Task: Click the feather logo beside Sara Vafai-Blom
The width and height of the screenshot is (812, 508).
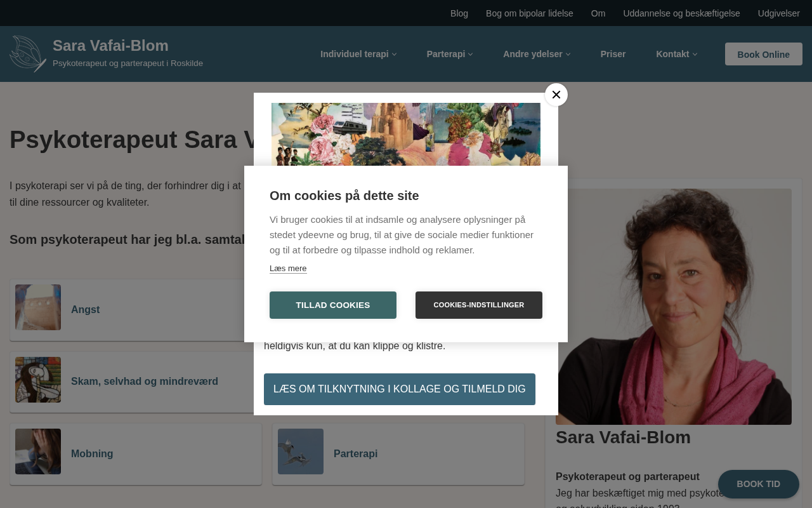Action: pos(28,54)
